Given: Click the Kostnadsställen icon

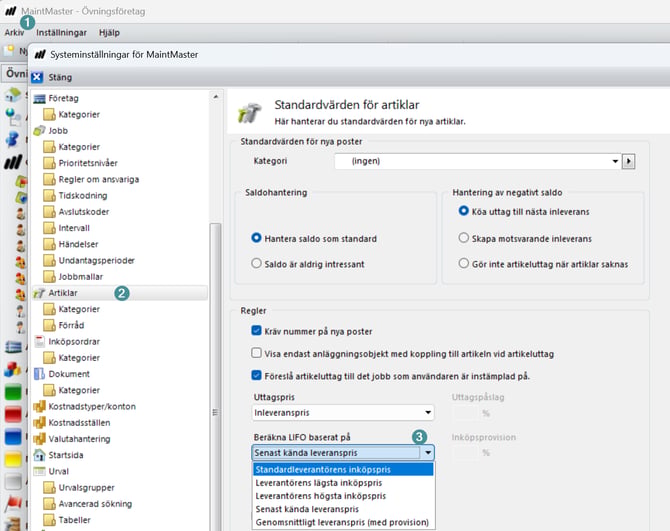Looking at the screenshot, I should tap(39, 422).
